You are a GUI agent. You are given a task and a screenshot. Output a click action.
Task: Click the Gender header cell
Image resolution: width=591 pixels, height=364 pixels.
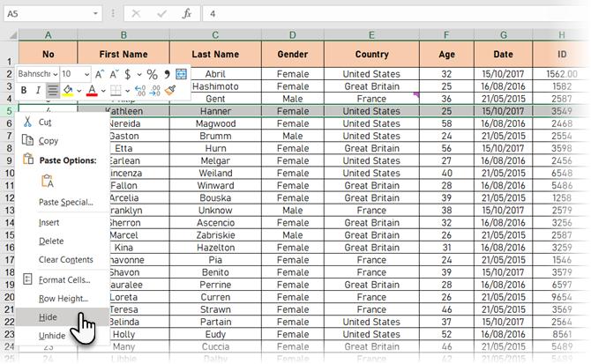pyautogui.click(x=293, y=55)
